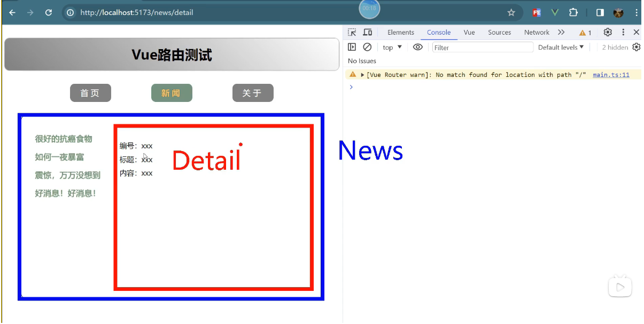Open DevTools settings gear
644x324 pixels.
(x=608, y=33)
